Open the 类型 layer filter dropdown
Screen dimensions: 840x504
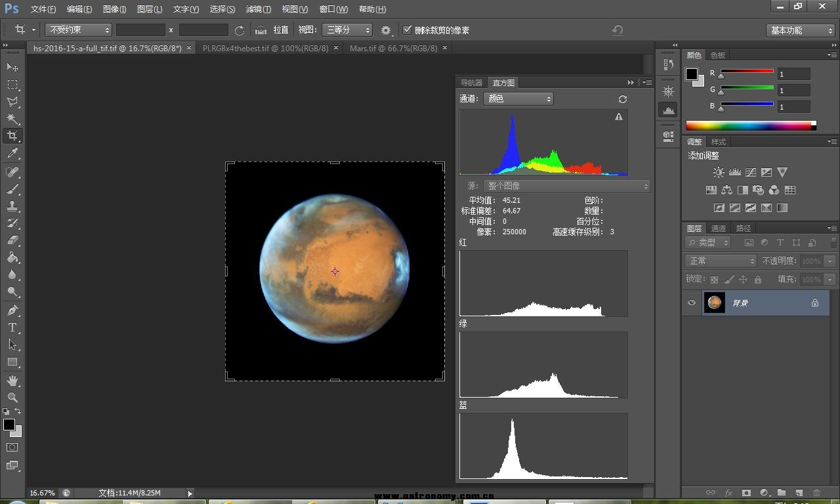(708, 242)
